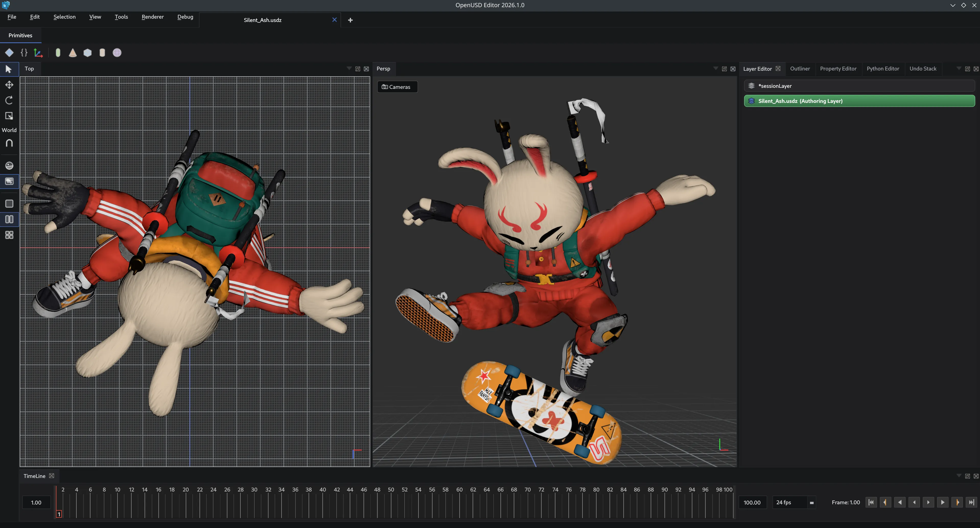Add a cone primitive
The height and width of the screenshot is (528, 980).
tap(73, 52)
